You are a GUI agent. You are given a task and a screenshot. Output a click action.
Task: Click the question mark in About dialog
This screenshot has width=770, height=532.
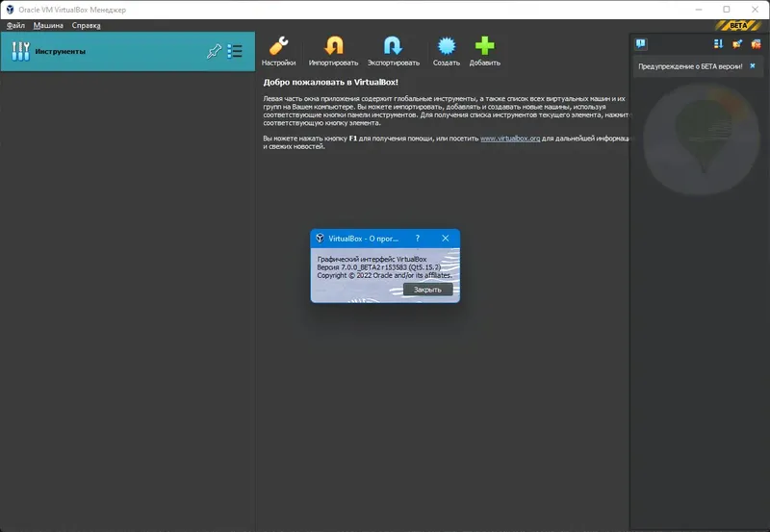pyautogui.click(x=418, y=238)
